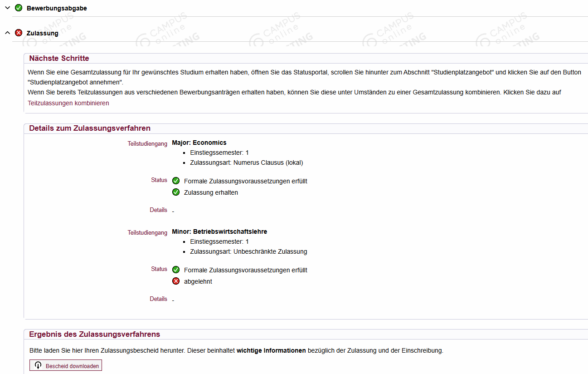Click the 'Zulassung' section title
Image resolution: width=588 pixels, height=374 pixels.
[43, 33]
